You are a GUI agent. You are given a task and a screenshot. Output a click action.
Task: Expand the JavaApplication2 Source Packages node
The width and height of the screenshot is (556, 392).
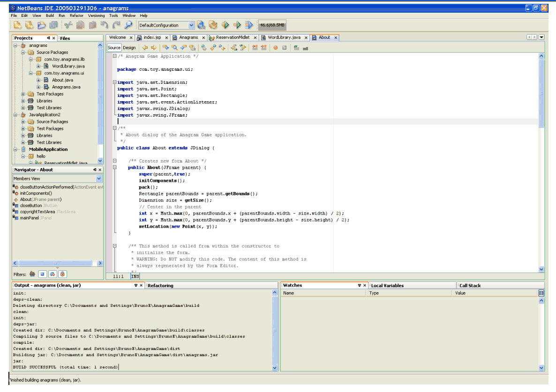pos(23,122)
